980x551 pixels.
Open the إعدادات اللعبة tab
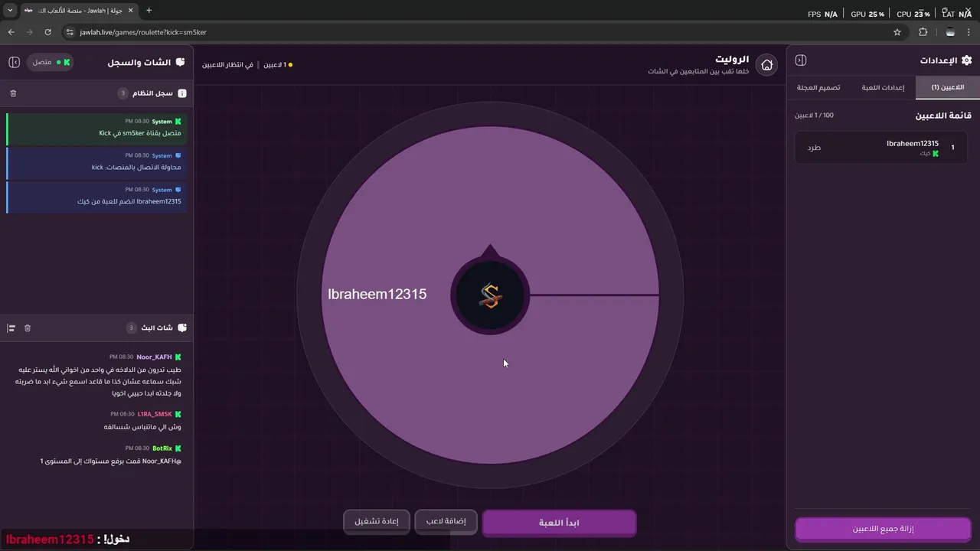tap(883, 87)
